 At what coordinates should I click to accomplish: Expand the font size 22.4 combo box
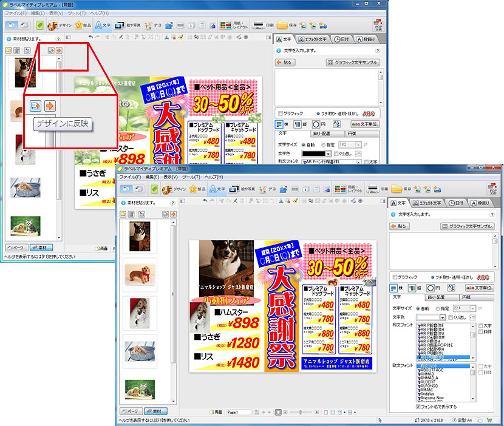[474, 309]
